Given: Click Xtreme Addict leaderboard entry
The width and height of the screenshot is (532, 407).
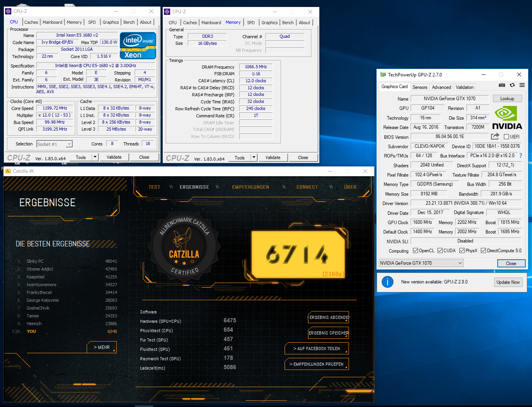Looking at the screenshot, I should 67,269.
